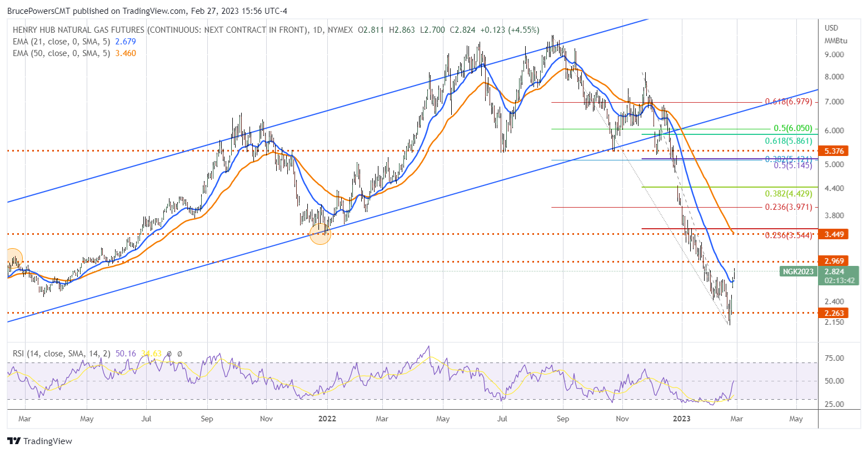Click the 2023 label on the time axis
This screenshot has width=868, height=453.
coord(681,419)
